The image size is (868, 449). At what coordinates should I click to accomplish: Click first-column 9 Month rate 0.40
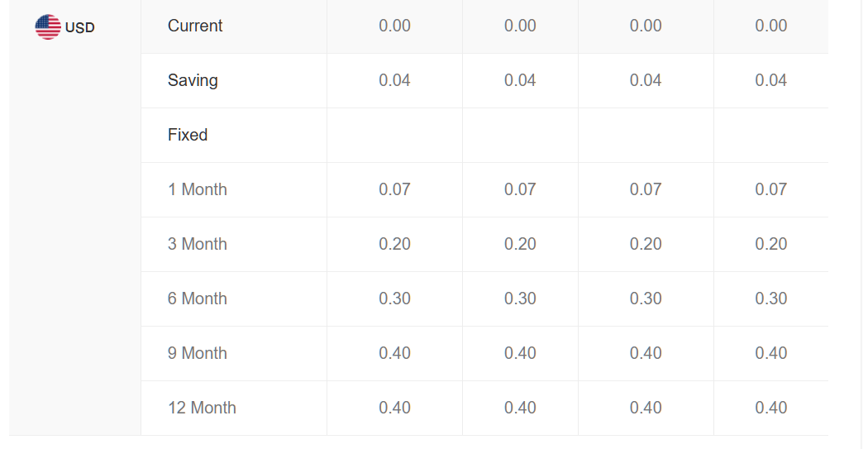(394, 353)
